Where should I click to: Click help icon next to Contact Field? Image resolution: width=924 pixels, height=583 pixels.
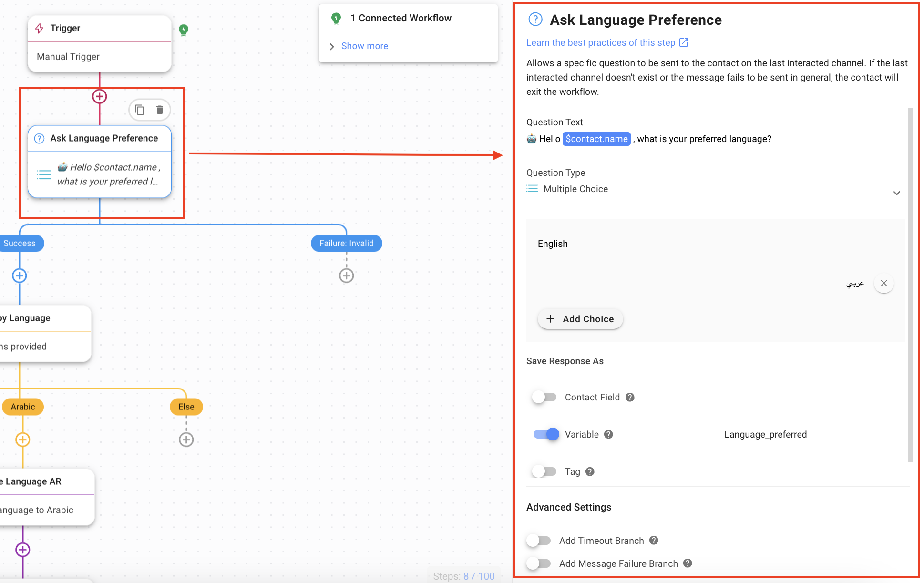tap(630, 397)
